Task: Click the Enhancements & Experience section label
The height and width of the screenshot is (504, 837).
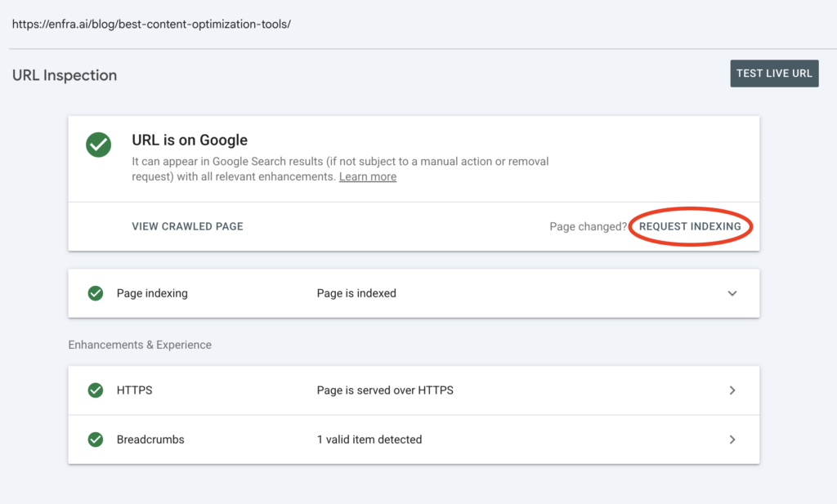Action: click(x=140, y=345)
